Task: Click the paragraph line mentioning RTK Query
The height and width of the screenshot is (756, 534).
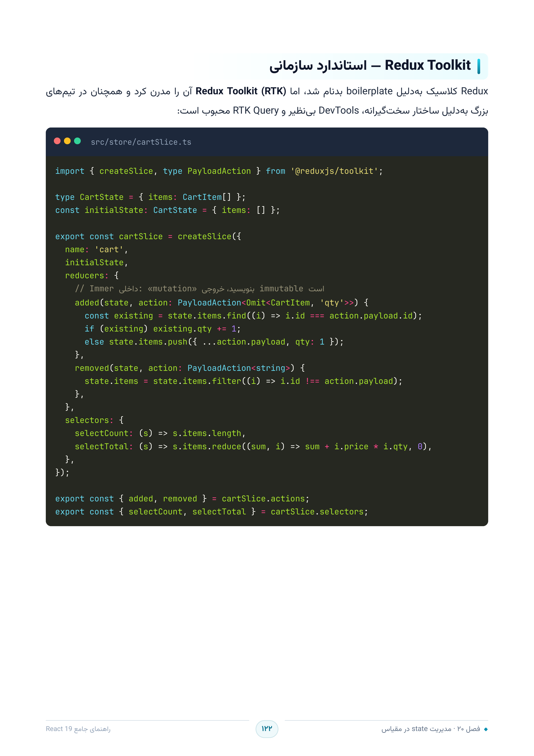Action: pyautogui.click(x=332, y=111)
